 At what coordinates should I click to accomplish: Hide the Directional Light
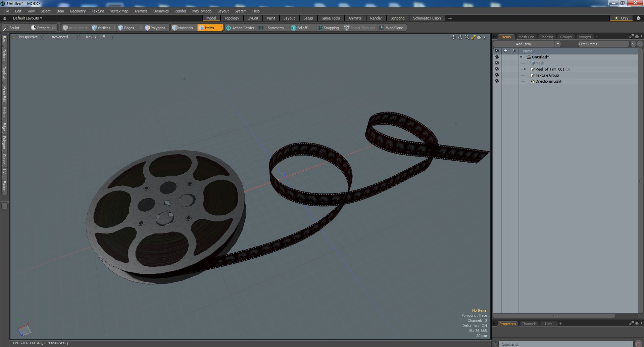pyautogui.click(x=497, y=81)
